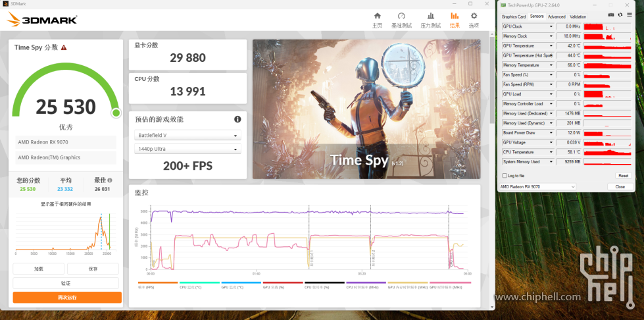
Task: Click the GPU-Z Close button
Action: 620,187
